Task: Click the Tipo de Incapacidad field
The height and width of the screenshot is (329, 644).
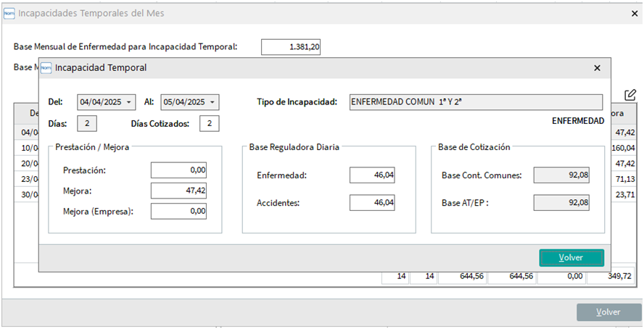Action: click(x=475, y=102)
